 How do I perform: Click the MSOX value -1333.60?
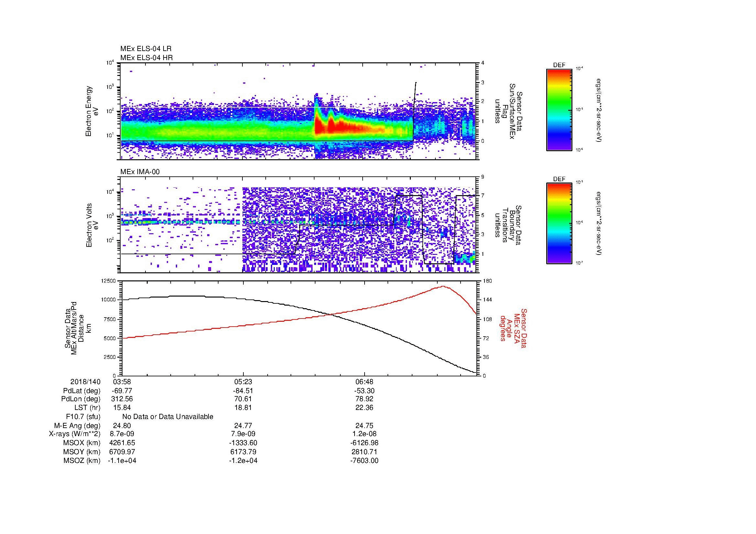click(x=243, y=443)
